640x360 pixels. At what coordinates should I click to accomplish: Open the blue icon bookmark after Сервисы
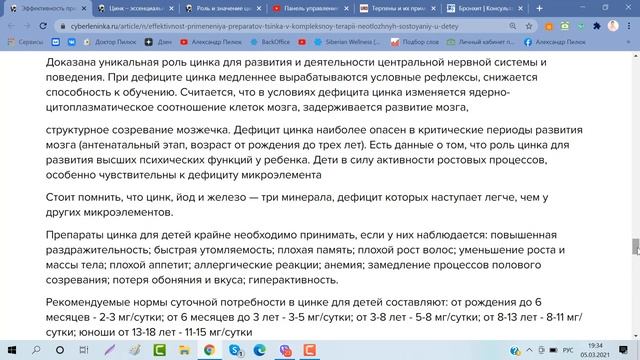[x=56, y=42]
